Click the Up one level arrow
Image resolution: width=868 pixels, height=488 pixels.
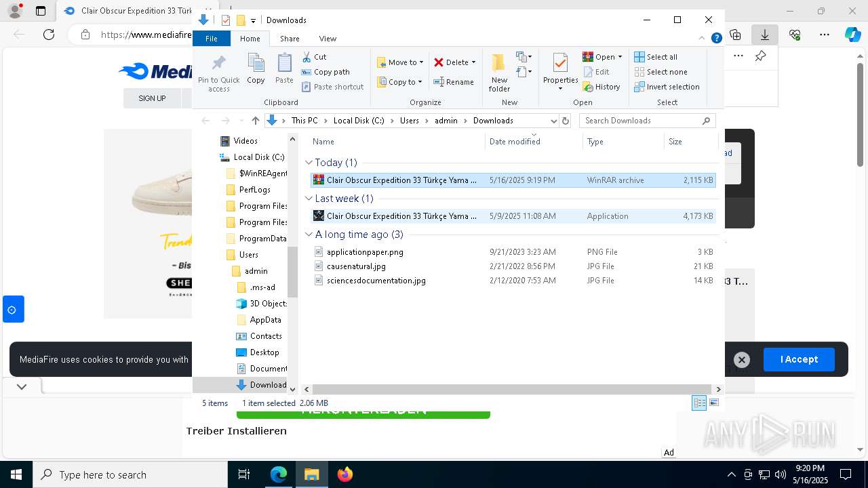255,121
